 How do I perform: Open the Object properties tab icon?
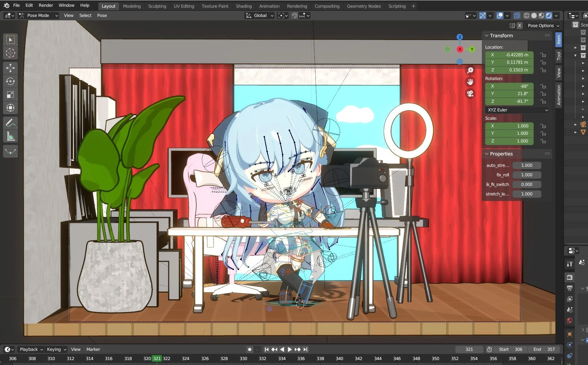[570, 334]
